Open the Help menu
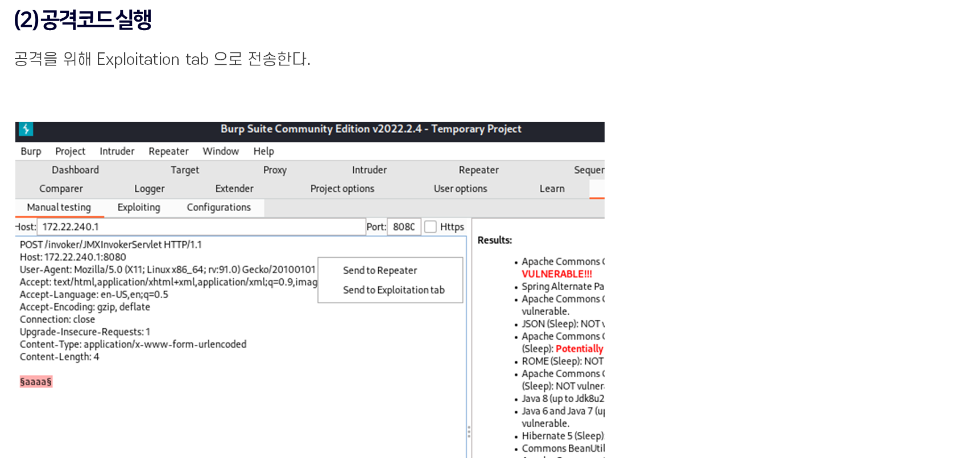The image size is (980, 458). click(x=264, y=151)
